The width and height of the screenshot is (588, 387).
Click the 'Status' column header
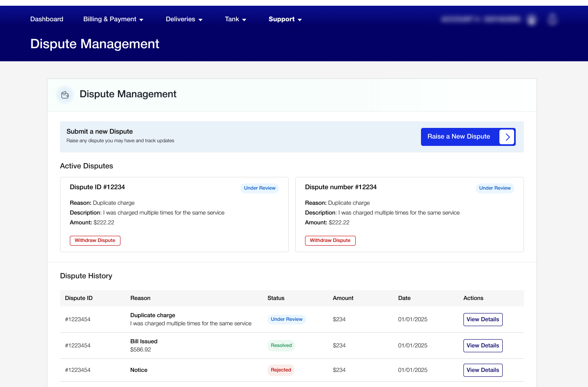click(276, 298)
